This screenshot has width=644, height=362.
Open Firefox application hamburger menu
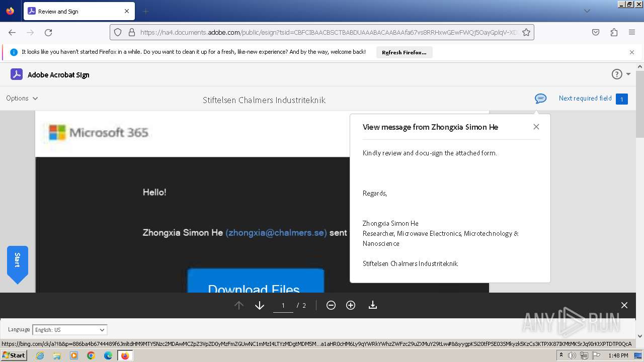(x=632, y=32)
